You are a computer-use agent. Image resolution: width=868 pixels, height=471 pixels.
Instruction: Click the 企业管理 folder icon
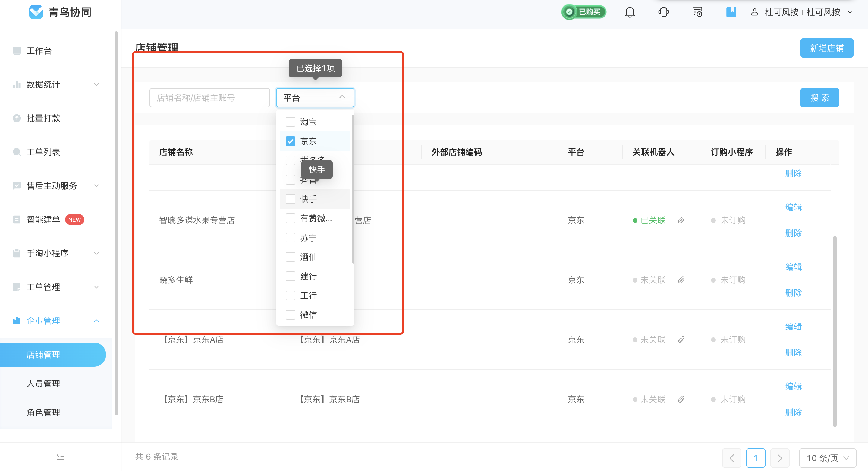click(x=17, y=321)
